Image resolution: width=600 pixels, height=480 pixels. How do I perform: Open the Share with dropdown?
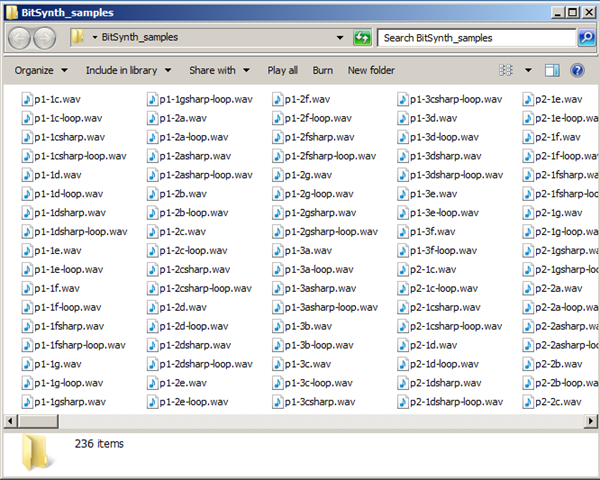[219, 70]
